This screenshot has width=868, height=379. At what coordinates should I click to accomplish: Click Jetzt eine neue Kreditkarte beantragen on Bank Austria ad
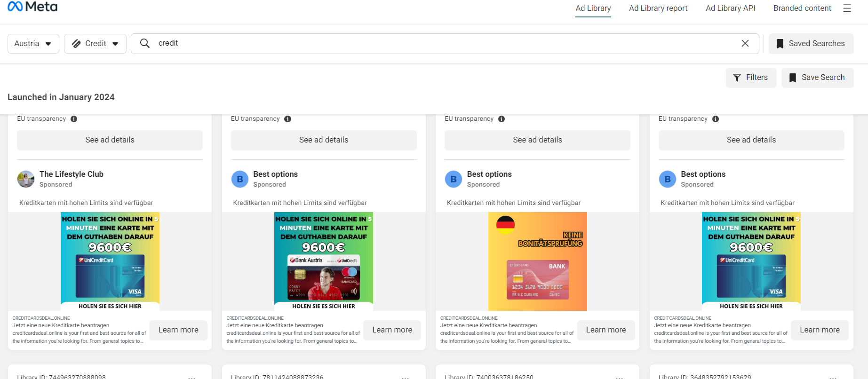[x=275, y=325]
